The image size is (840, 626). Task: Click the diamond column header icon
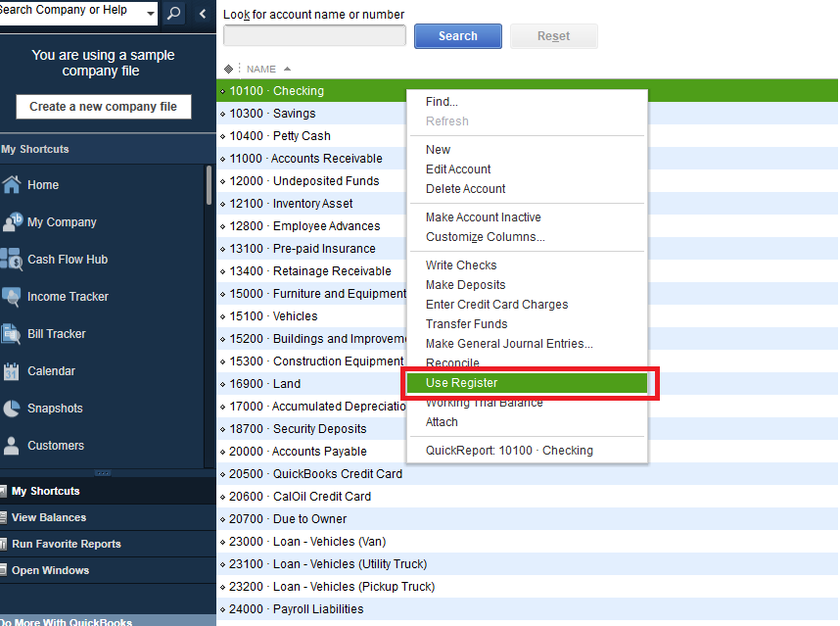pyautogui.click(x=228, y=69)
